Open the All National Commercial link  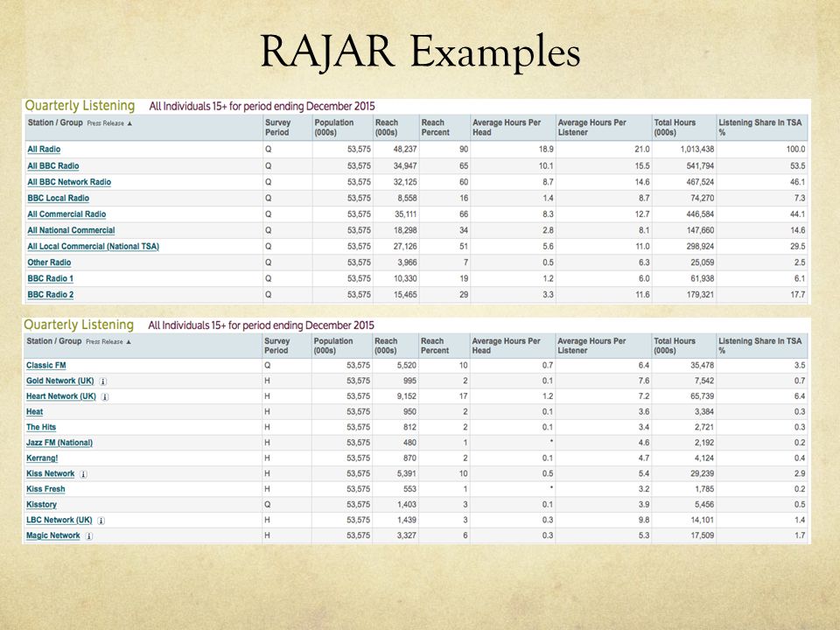[x=71, y=230]
